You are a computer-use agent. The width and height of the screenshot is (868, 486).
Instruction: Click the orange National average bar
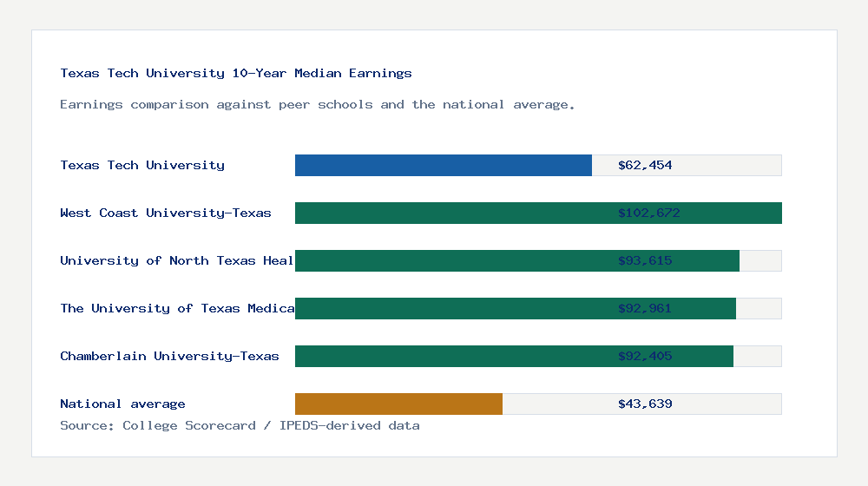pyautogui.click(x=398, y=404)
